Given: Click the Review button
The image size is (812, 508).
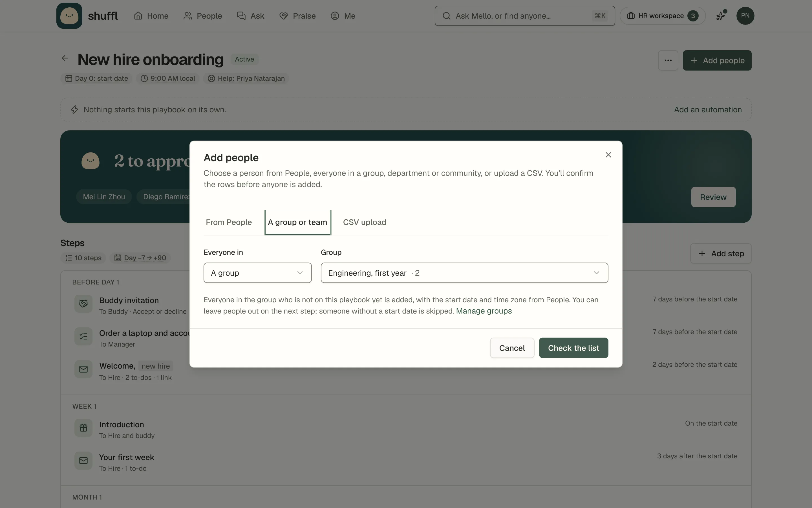Looking at the screenshot, I should tap(713, 197).
